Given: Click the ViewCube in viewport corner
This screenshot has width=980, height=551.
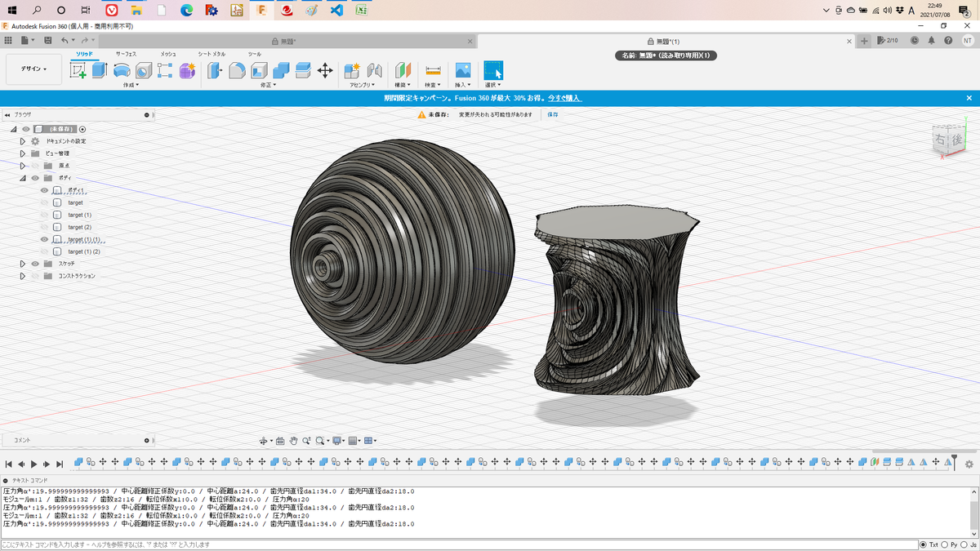Looking at the screenshot, I should click(x=951, y=139).
